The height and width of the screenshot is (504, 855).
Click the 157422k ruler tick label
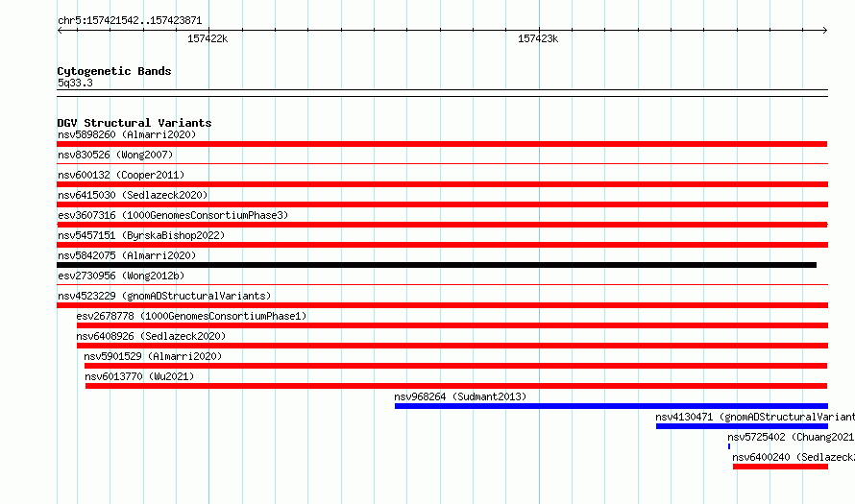(208, 38)
